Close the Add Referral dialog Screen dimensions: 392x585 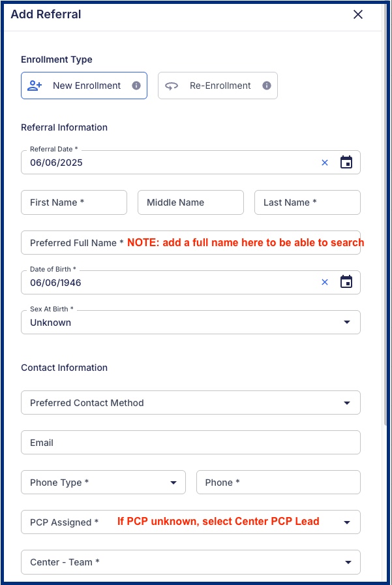point(357,14)
